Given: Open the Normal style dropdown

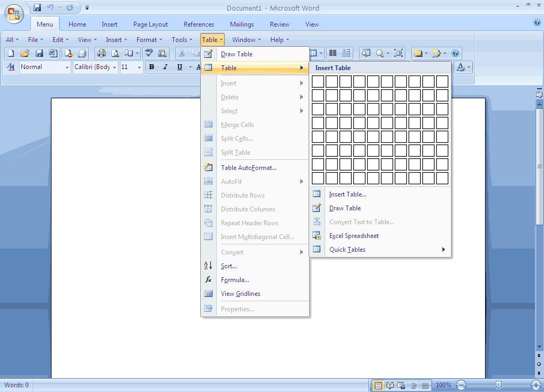Looking at the screenshot, I should point(67,67).
